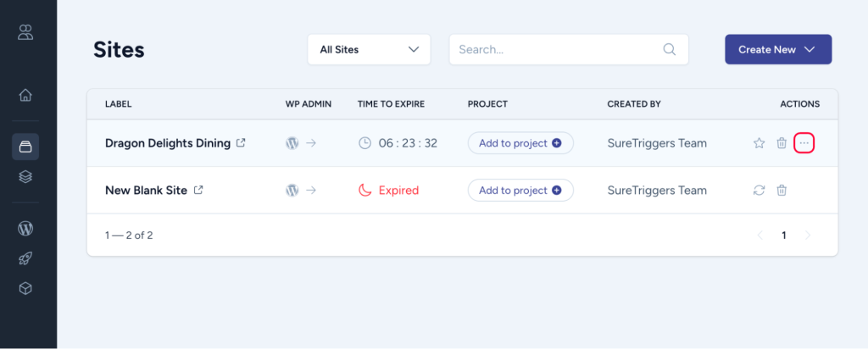Open New Blank Site external link
Screen dimensions: 868x349
click(x=198, y=191)
